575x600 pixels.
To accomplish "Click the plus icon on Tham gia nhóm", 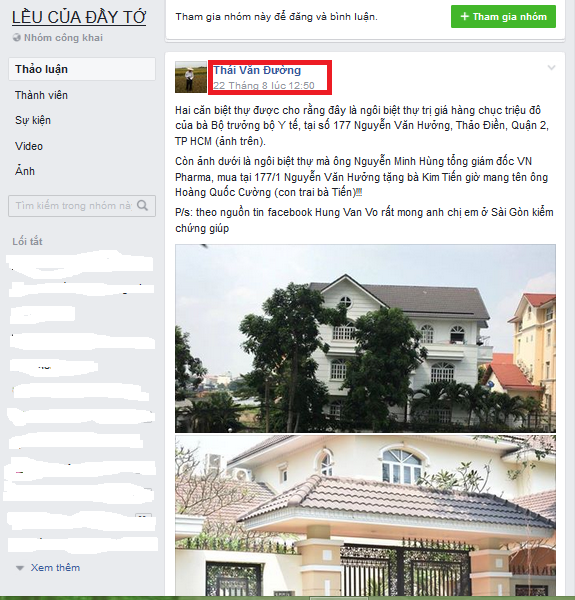I will (x=464, y=16).
